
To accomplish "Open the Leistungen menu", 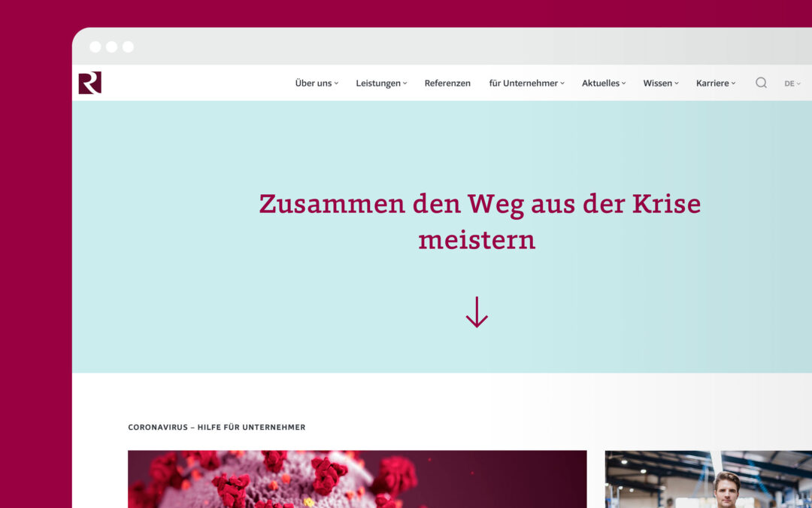I will (x=381, y=84).
